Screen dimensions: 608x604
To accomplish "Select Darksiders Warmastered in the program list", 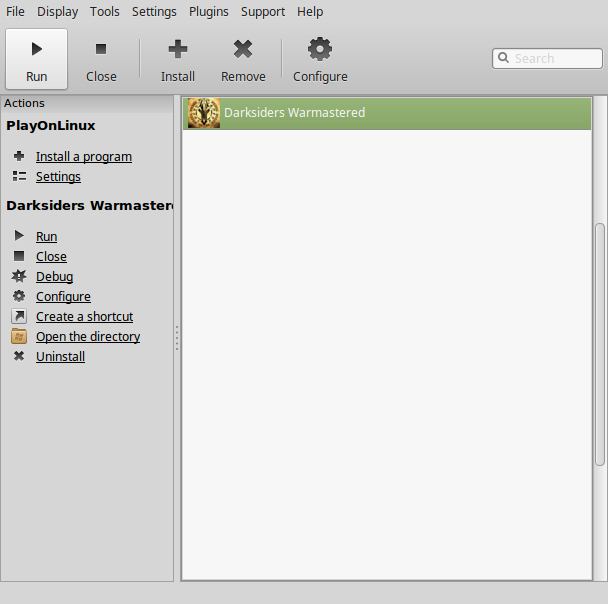I will tap(387, 113).
